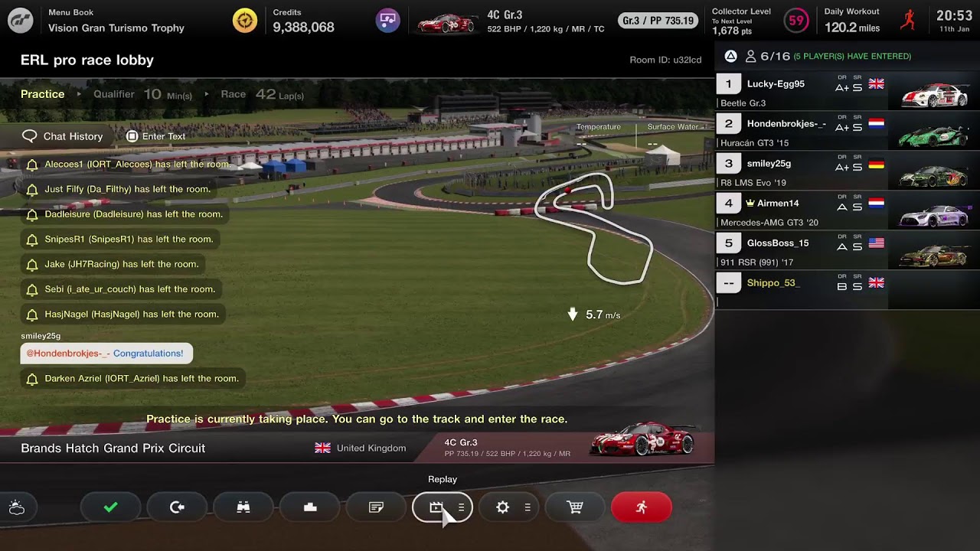Screen dimensions: 980x551
Task: Click the green checkmark ready button
Action: [110, 507]
